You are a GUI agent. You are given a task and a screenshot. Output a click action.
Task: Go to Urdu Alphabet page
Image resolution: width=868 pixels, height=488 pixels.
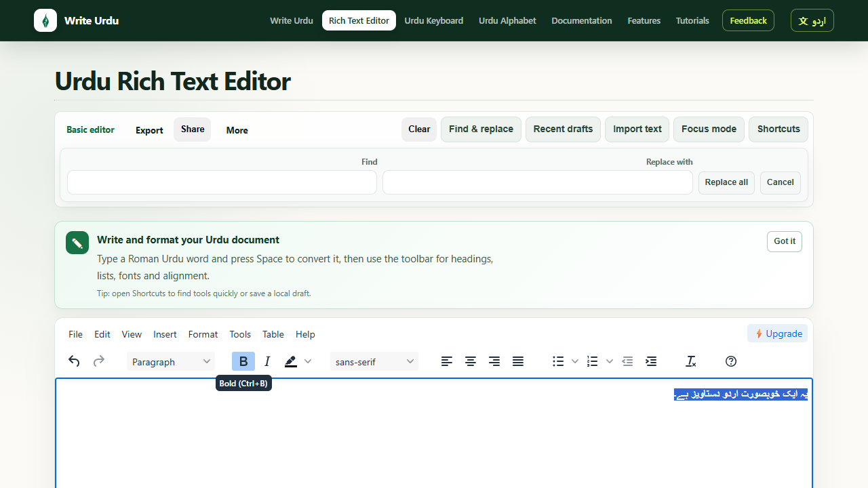(x=507, y=20)
